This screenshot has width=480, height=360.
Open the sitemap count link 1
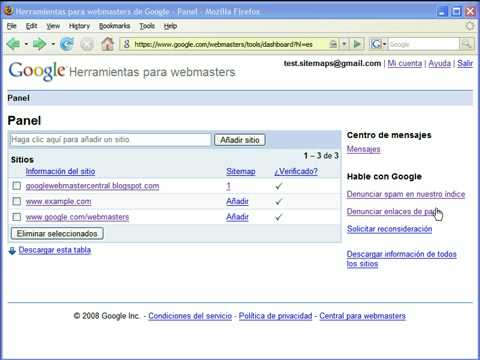pyautogui.click(x=228, y=186)
